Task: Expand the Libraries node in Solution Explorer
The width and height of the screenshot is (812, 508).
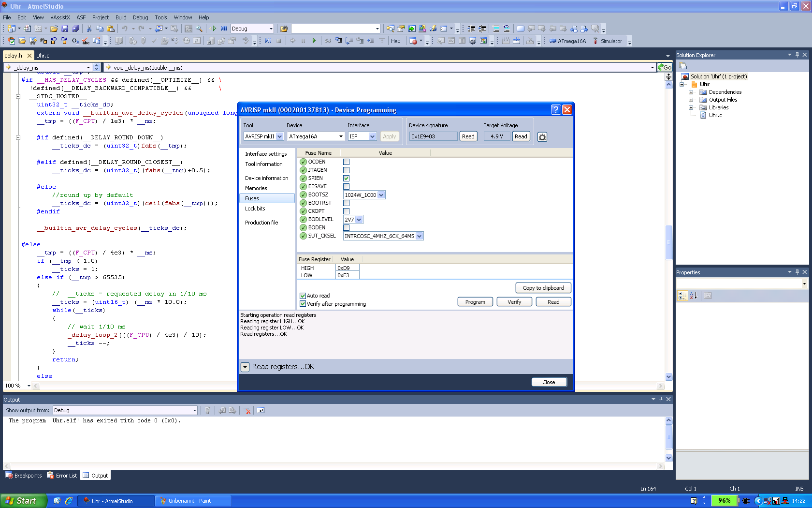Action: 691,107
